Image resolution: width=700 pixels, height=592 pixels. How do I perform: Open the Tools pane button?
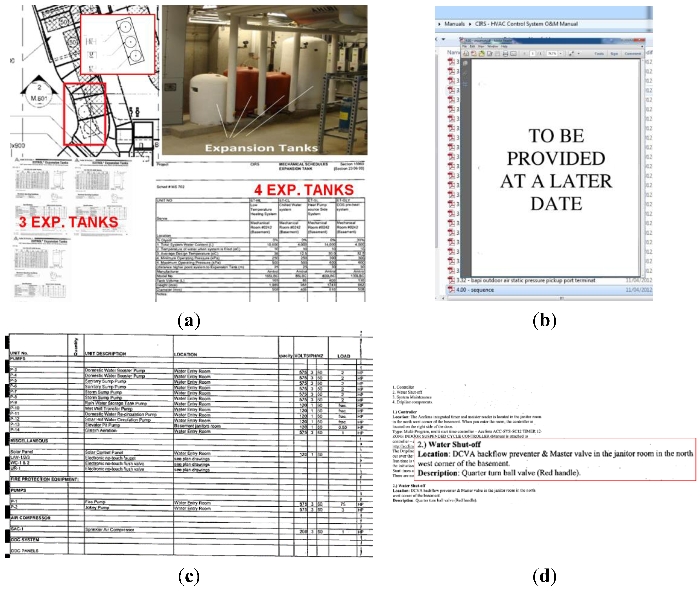pos(599,54)
